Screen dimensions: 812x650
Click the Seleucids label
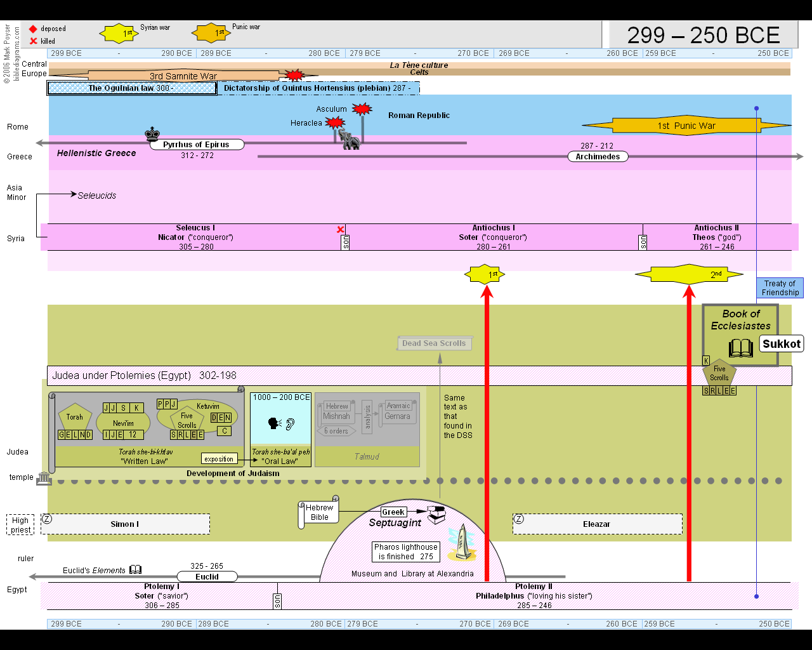point(97,196)
